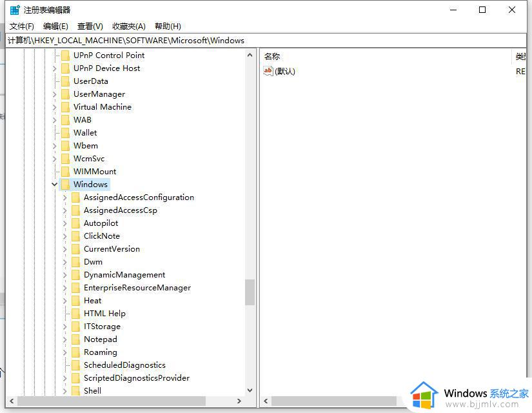Select the Notepad key
Screen dimensions: 532x413
point(100,339)
